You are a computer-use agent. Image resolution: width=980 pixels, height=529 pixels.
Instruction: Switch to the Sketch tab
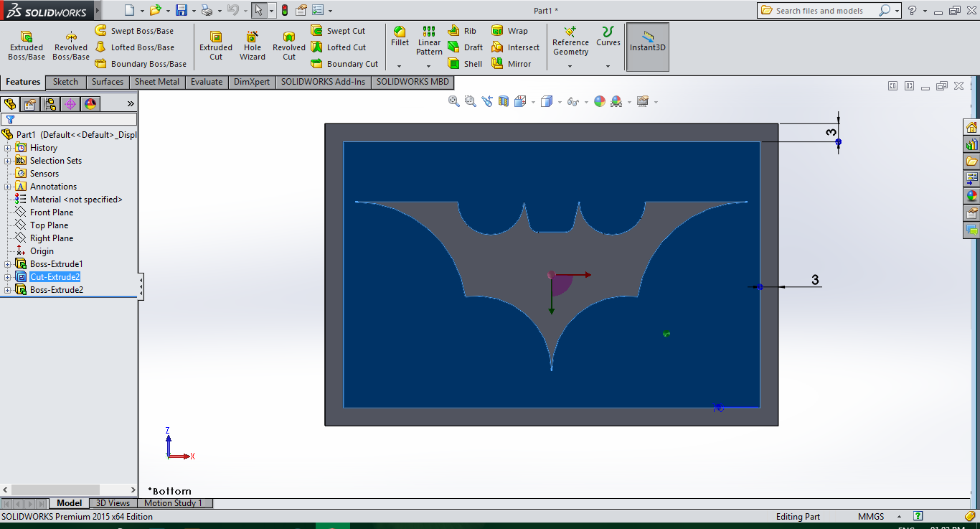click(x=65, y=82)
